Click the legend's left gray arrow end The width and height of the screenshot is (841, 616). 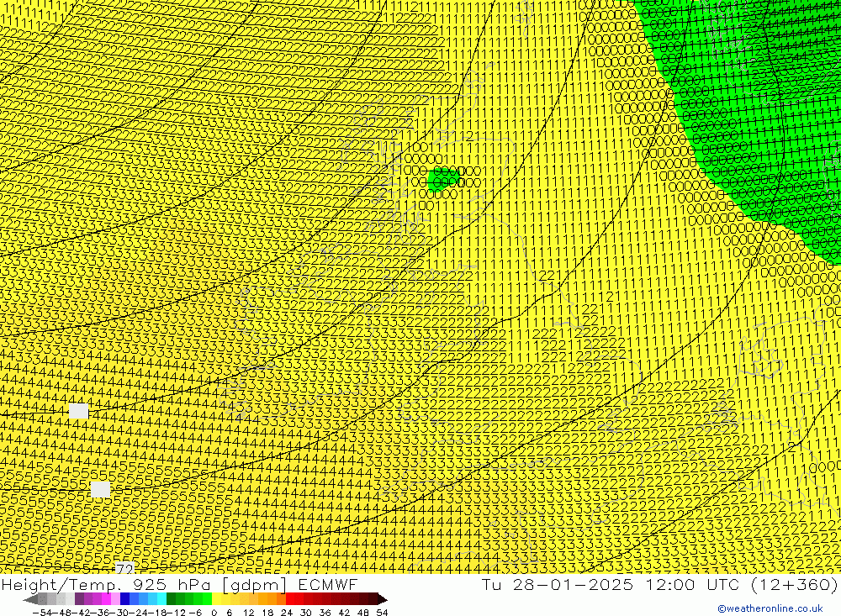[30, 599]
